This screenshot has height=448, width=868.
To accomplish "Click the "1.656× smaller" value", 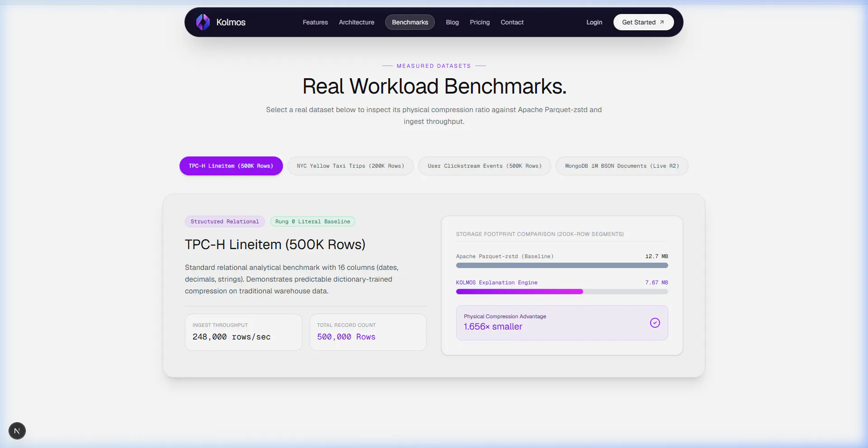I will click(x=493, y=326).
